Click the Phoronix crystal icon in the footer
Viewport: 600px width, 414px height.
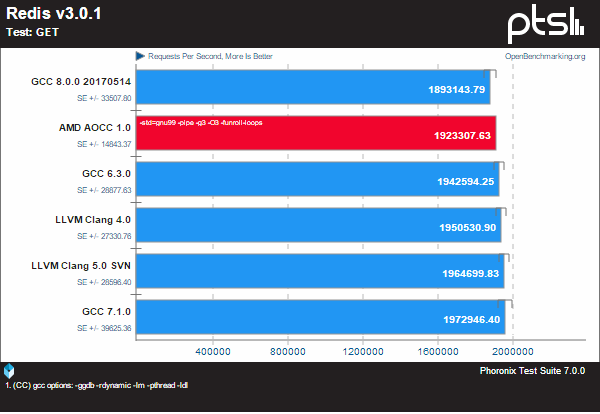(9, 371)
